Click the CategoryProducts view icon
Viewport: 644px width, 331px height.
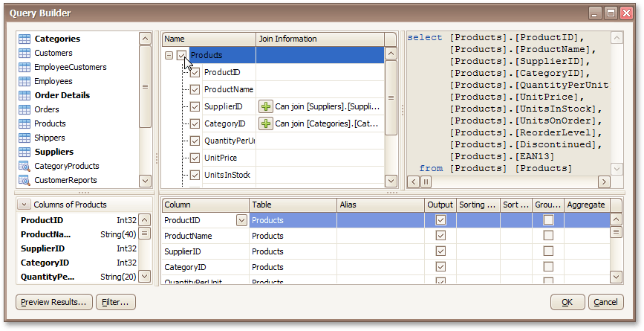click(x=24, y=166)
